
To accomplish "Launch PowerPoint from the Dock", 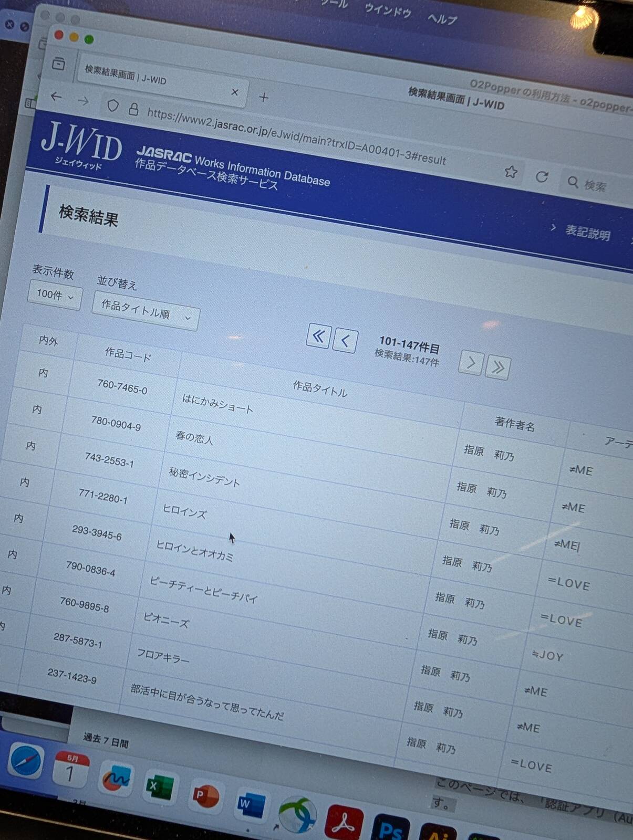I will click(205, 796).
